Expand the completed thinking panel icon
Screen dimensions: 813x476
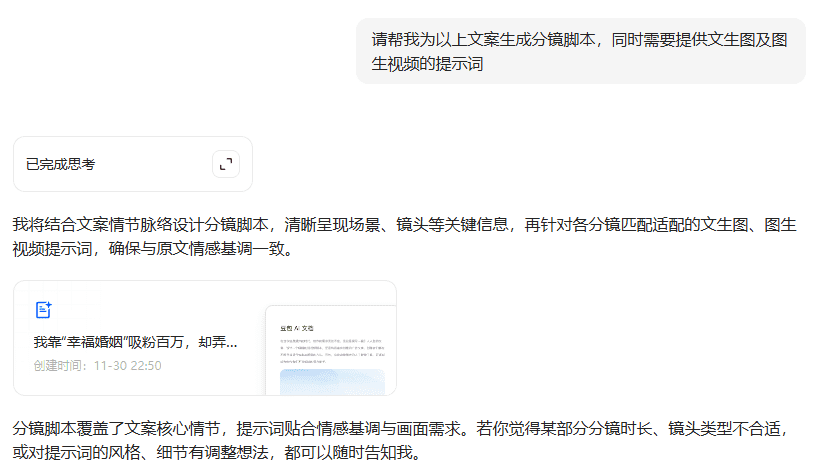pyautogui.click(x=226, y=164)
